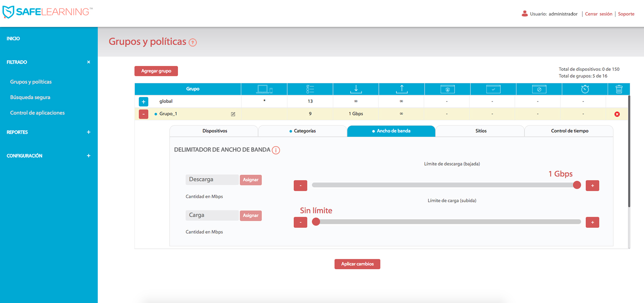Image resolution: width=644 pixels, height=303 pixels.
Task: Click the download arrow column icon
Action: point(356,89)
